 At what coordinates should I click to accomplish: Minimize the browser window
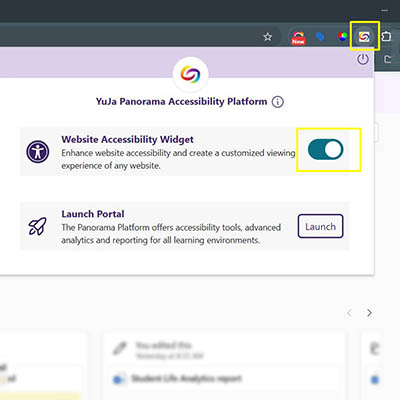click(385, 10)
